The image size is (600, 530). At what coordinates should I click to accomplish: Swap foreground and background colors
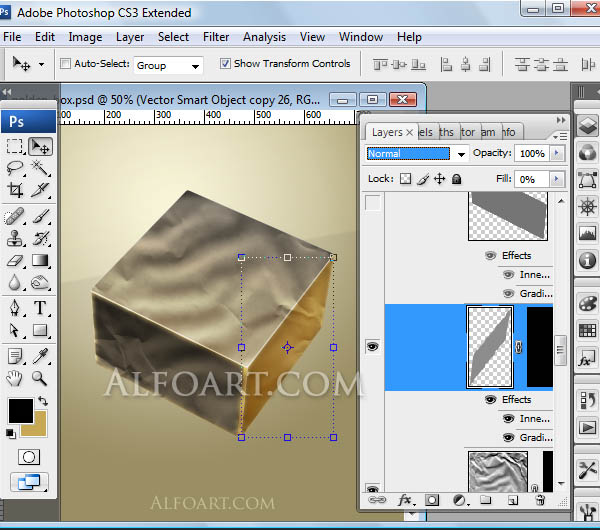click(43, 401)
